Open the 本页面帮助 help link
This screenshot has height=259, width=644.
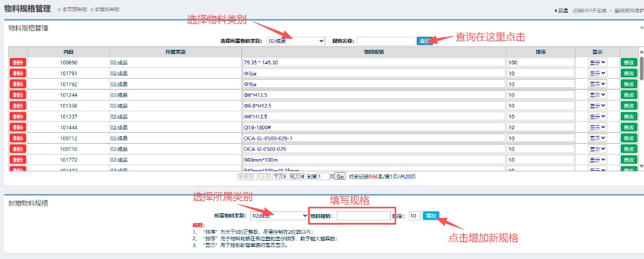coord(74,10)
